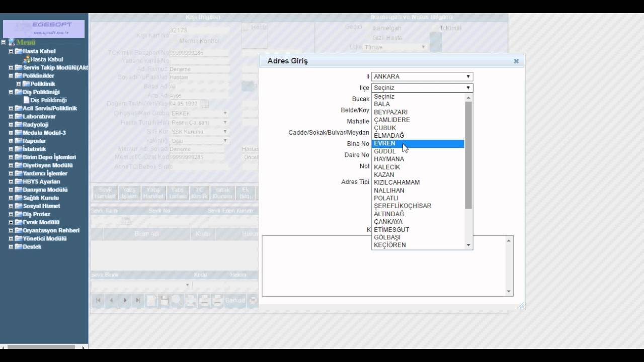Choose GÜDÜL in the district list
The width and height of the screenshot is (644, 362).
[x=418, y=151]
